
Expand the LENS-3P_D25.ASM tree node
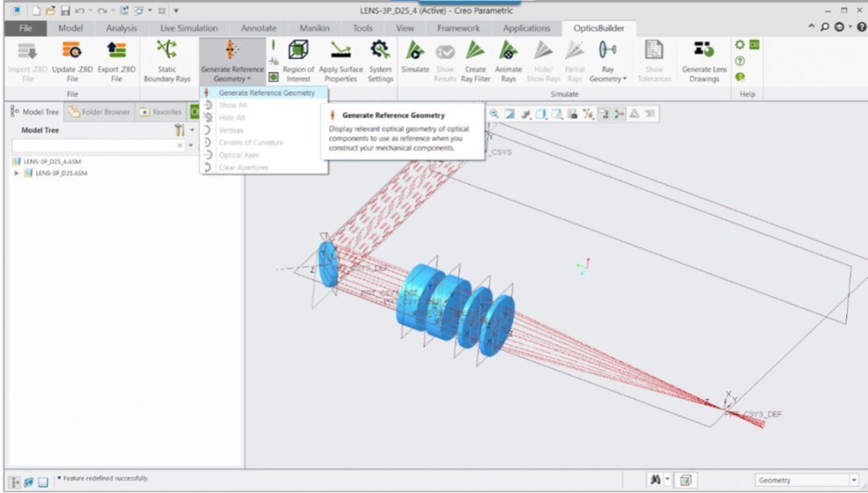pyautogui.click(x=17, y=173)
